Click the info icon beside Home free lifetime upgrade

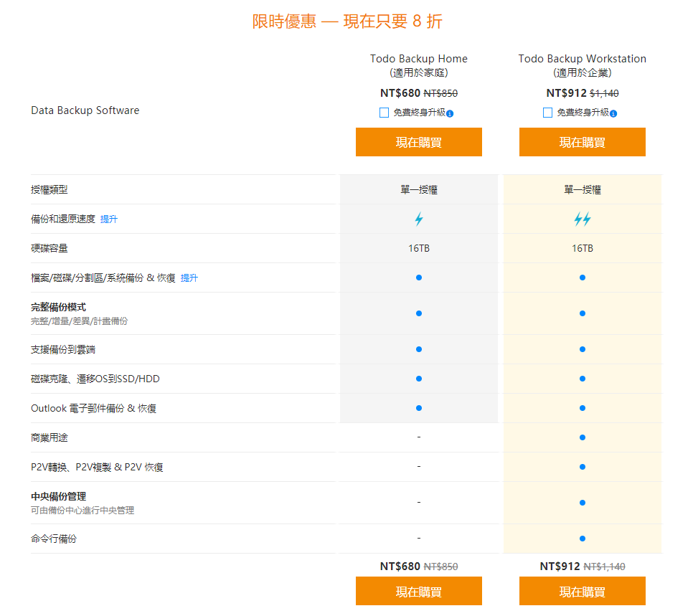[450, 113]
